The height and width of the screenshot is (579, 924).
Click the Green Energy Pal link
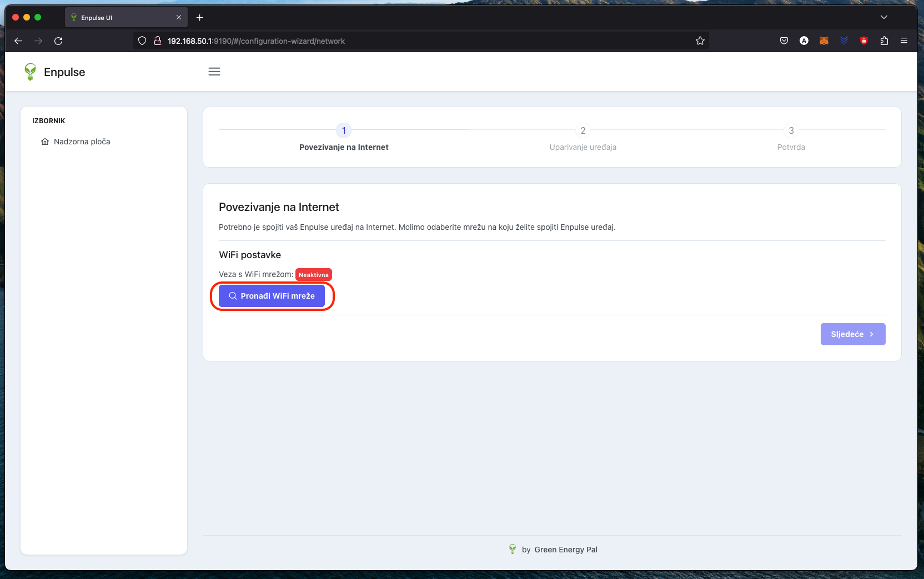(x=566, y=550)
